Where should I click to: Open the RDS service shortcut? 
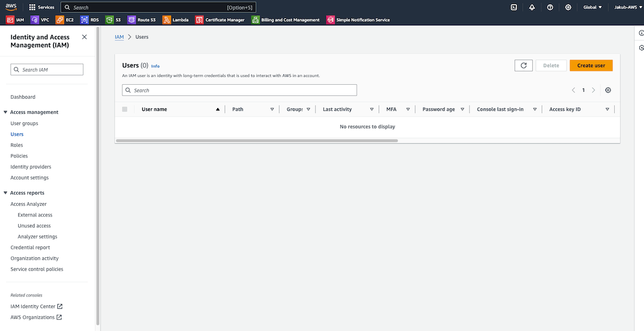click(x=90, y=20)
